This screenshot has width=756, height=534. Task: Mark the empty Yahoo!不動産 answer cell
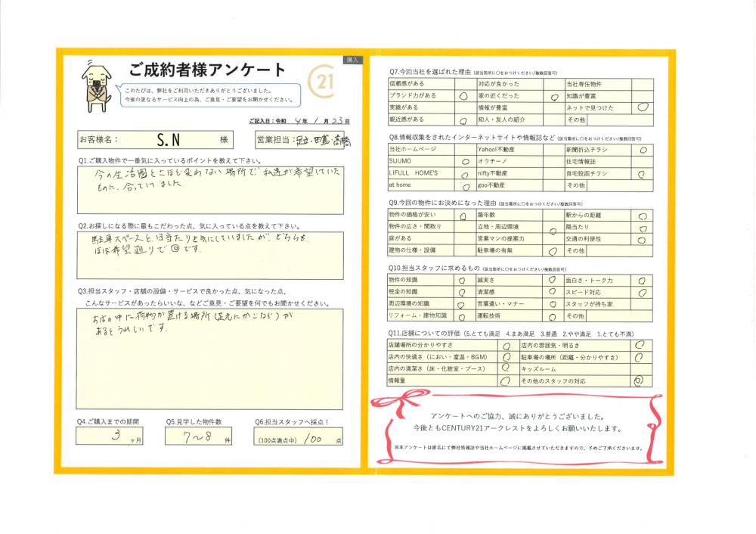(x=553, y=150)
